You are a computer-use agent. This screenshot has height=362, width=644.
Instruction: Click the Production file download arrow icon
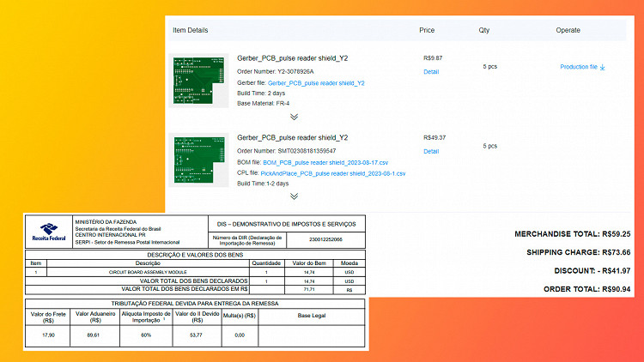point(603,67)
